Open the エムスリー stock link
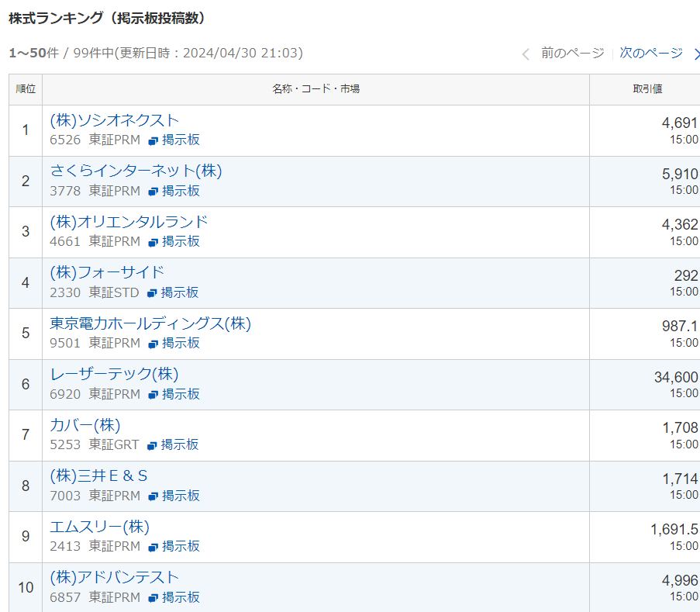 click(x=99, y=527)
